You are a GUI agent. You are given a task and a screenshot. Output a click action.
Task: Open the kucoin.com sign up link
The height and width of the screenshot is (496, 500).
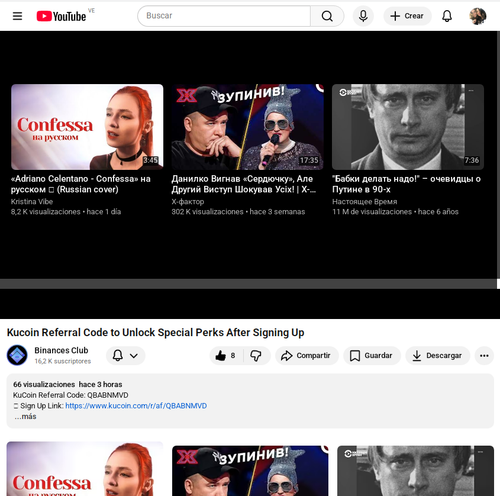pos(136,406)
